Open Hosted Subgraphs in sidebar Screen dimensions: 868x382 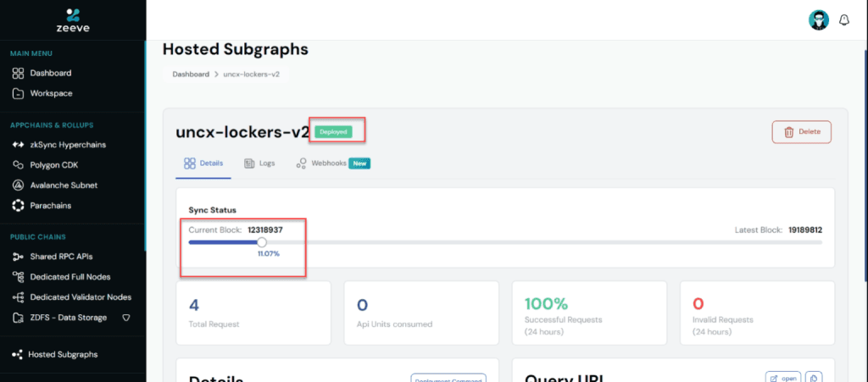click(63, 354)
